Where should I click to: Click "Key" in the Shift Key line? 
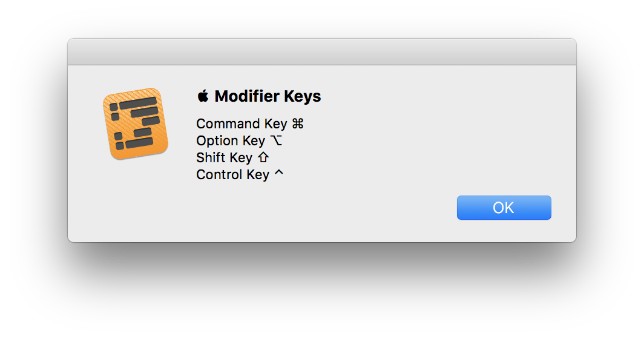pyautogui.click(x=241, y=158)
